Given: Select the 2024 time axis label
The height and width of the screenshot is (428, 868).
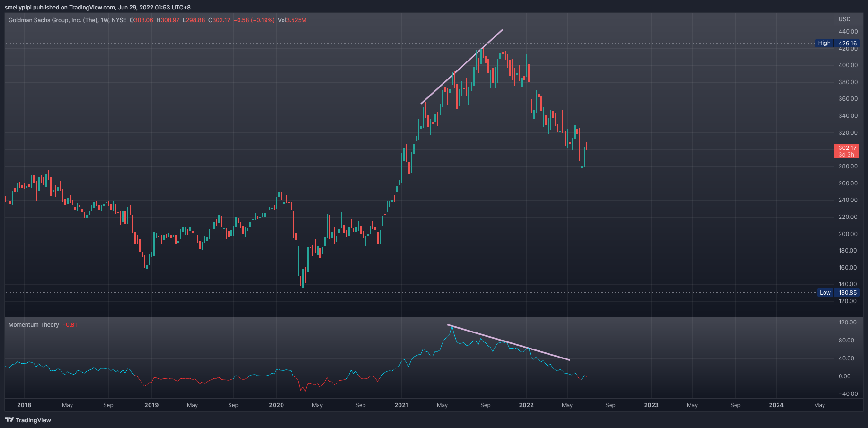Looking at the screenshot, I should pos(776,405).
